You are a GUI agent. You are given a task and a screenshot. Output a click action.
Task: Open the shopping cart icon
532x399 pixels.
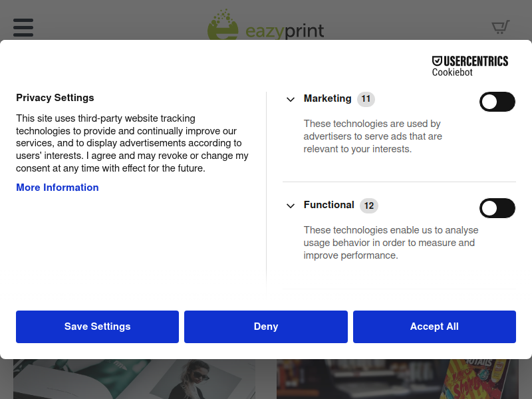(x=501, y=27)
